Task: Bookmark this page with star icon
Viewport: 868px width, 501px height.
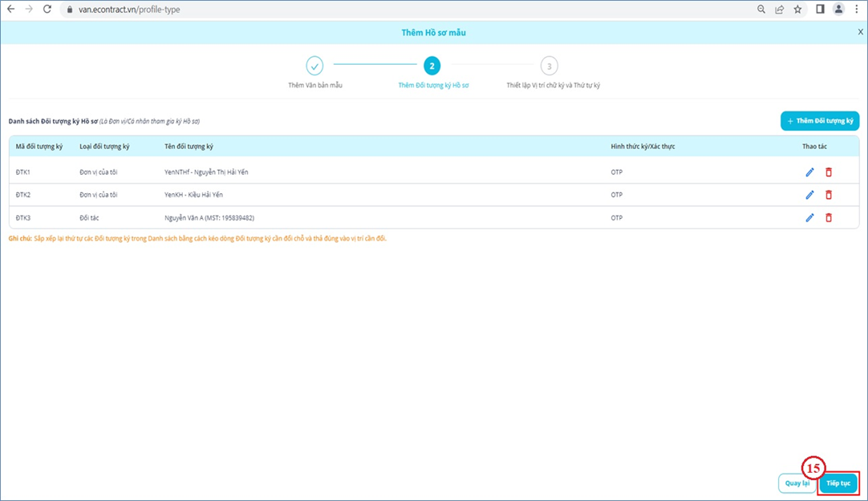Action: click(x=797, y=10)
